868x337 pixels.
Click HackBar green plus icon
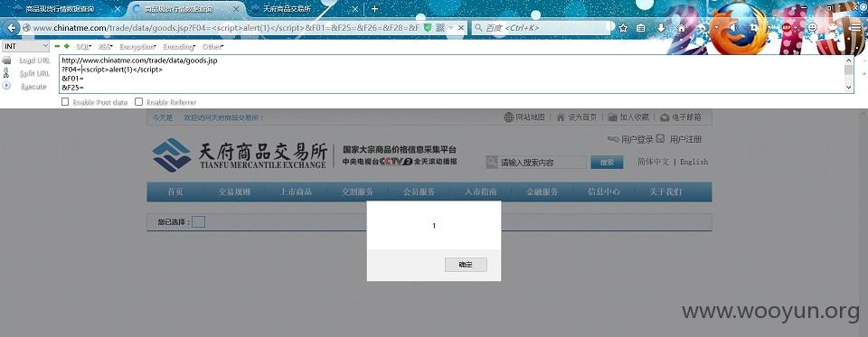tap(66, 46)
